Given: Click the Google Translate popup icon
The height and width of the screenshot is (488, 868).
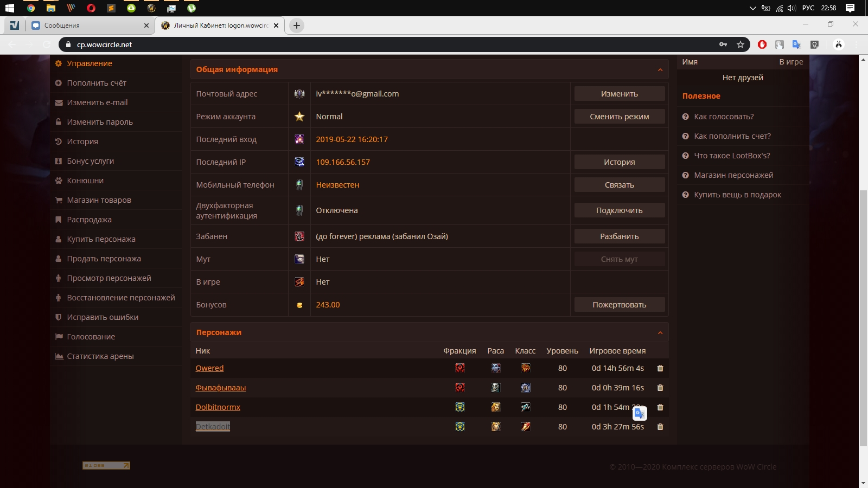Looking at the screenshot, I should tap(640, 413).
